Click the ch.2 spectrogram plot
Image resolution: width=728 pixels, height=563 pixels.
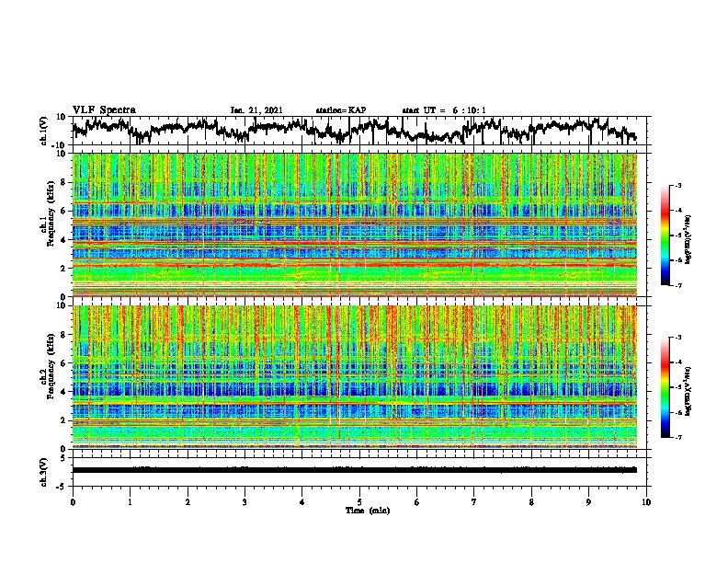pos(354,377)
